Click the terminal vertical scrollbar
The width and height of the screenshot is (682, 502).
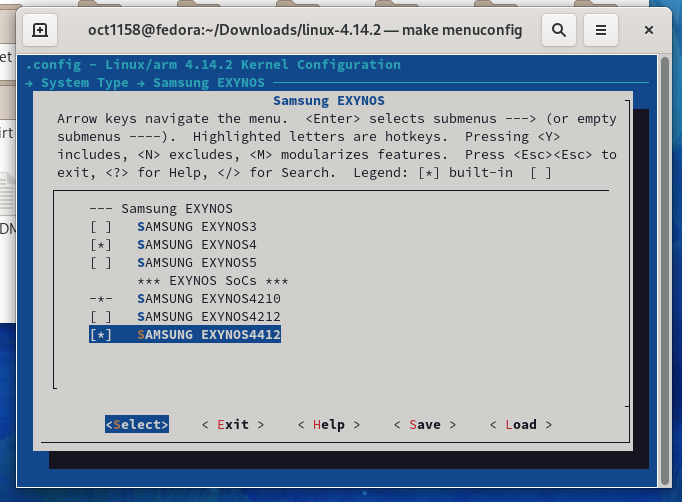(x=664, y=271)
